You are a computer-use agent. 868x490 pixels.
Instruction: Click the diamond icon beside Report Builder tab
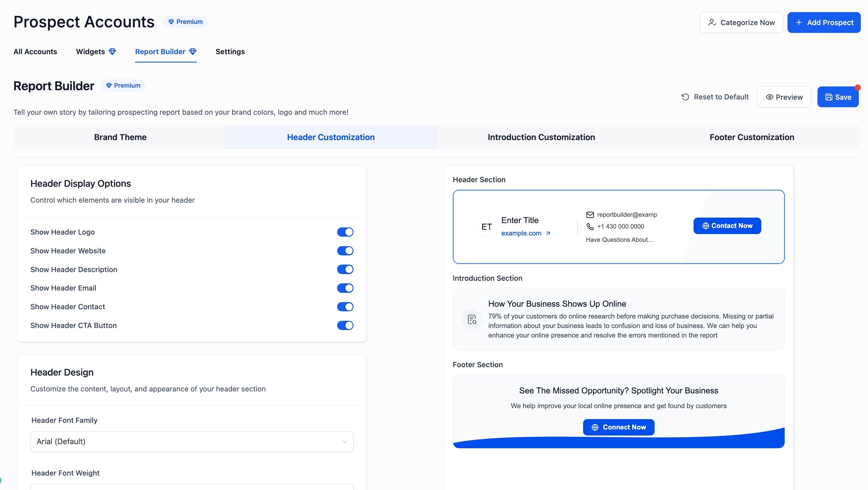(x=193, y=52)
